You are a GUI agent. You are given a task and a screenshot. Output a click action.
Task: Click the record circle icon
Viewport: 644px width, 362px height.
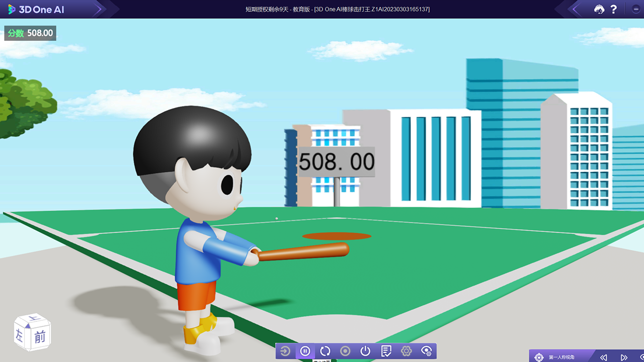click(345, 351)
